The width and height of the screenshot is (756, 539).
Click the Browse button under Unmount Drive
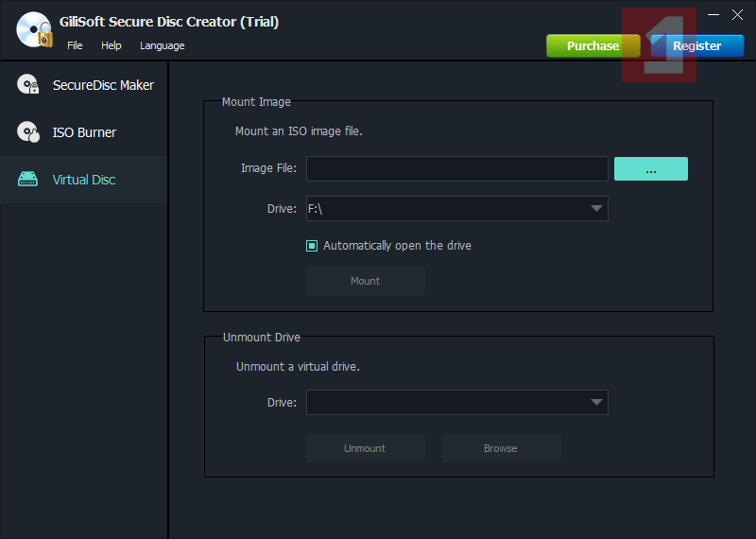coord(502,448)
